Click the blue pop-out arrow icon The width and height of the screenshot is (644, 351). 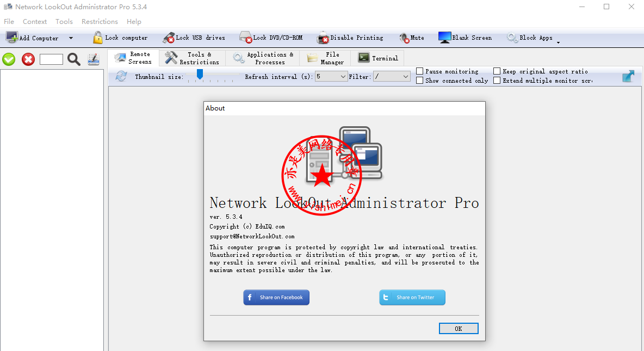tap(628, 76)
